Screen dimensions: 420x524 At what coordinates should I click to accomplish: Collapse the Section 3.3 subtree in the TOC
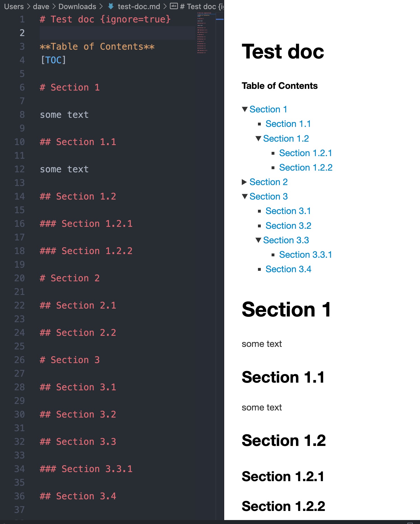(259, 240)
